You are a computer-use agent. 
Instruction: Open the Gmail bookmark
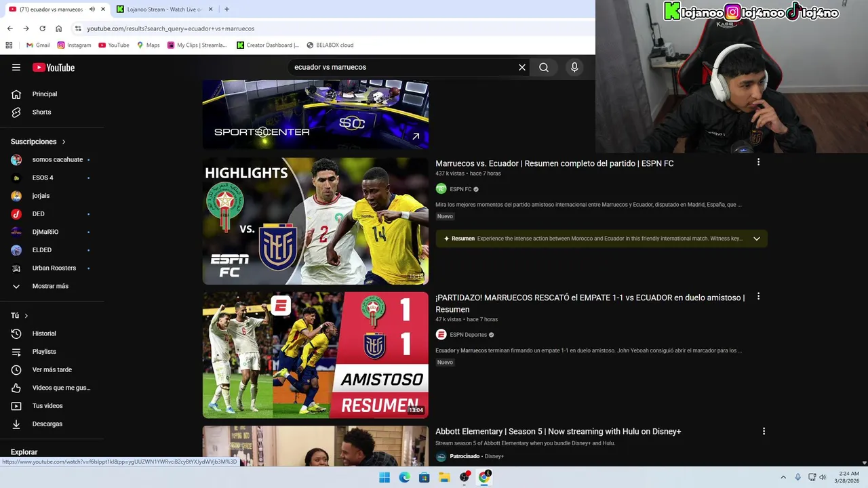point(37,45)
